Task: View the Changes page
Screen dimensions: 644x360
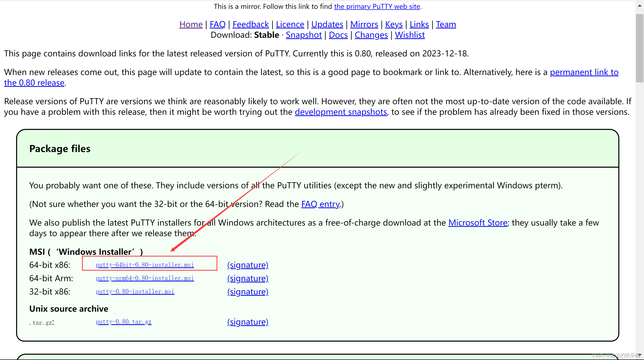Action: [371, 35]
